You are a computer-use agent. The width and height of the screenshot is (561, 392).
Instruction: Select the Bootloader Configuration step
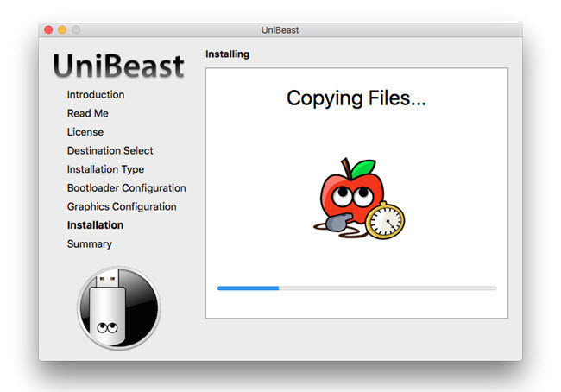tap(127, 188)
